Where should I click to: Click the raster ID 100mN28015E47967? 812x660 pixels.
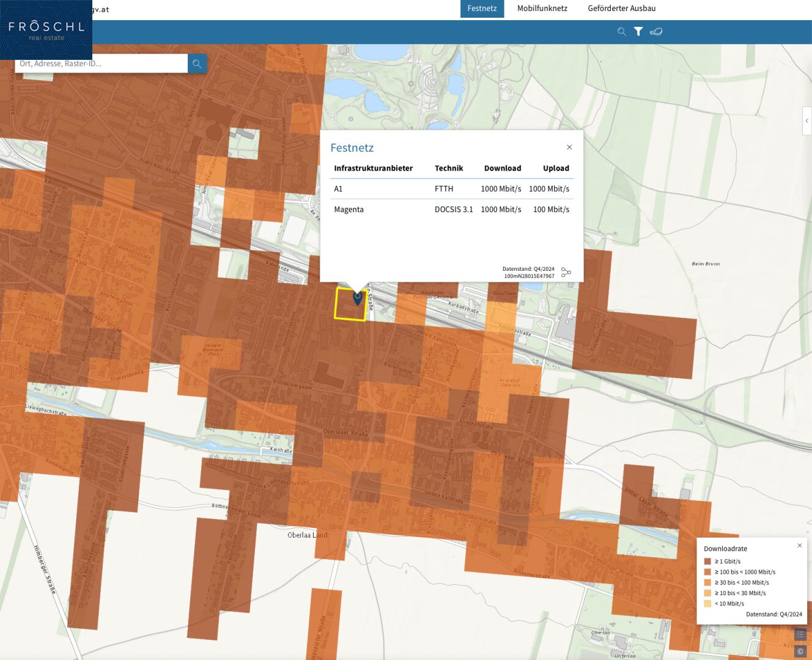point(529,276)
